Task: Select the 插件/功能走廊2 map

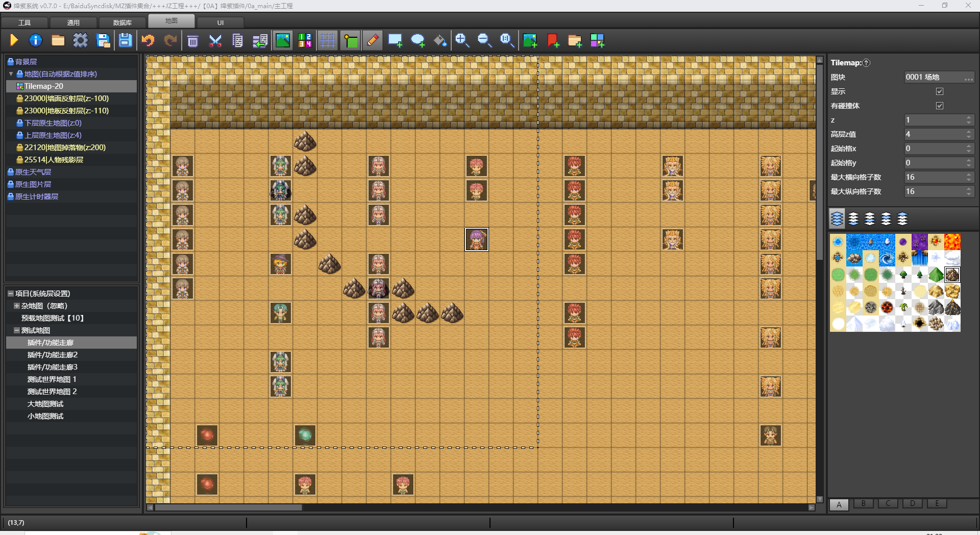Action: point(53,355)
